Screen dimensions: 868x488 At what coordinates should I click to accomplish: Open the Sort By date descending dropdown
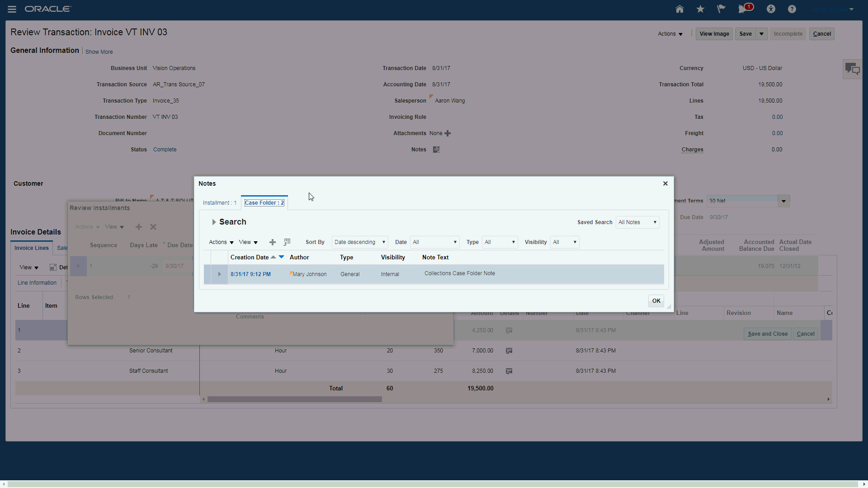pyautogui.click(x=360, y=242)
